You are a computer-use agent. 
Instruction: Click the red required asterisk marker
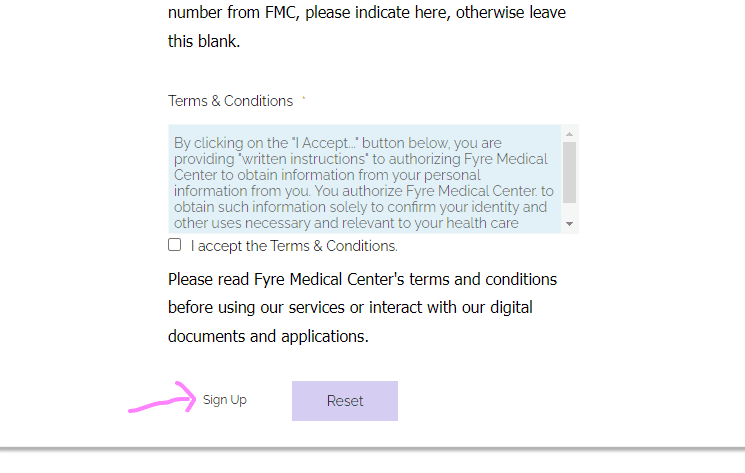click(304, 98)
